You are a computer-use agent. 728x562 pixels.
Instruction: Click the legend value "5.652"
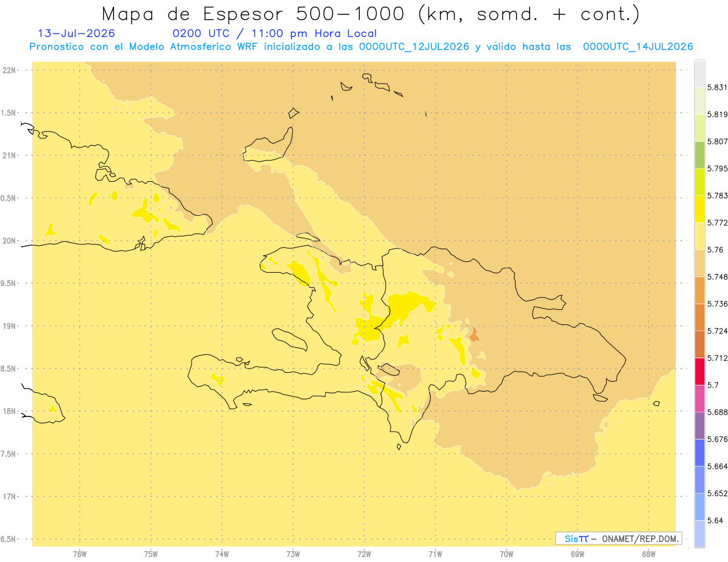tap(717, 493)
